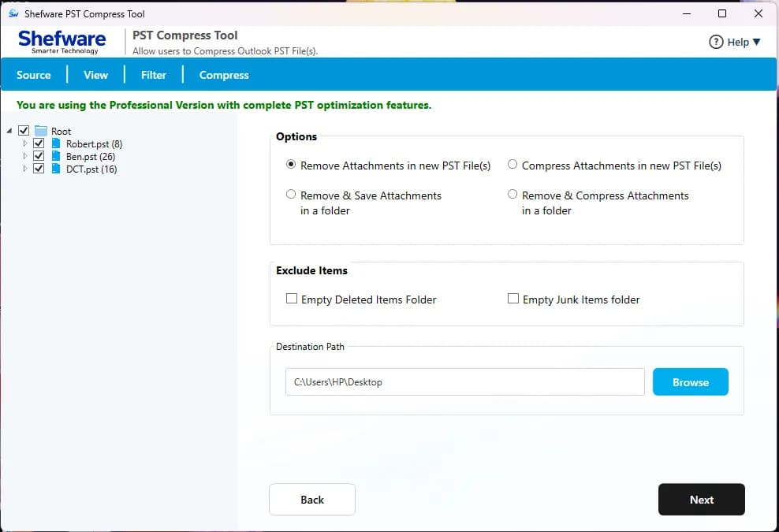Enable Empty Deleted Items Folder

point(292,299)
